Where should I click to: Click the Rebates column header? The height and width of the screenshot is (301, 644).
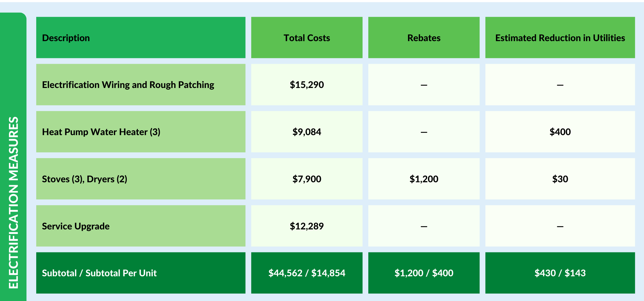click(x=424, y=38)
